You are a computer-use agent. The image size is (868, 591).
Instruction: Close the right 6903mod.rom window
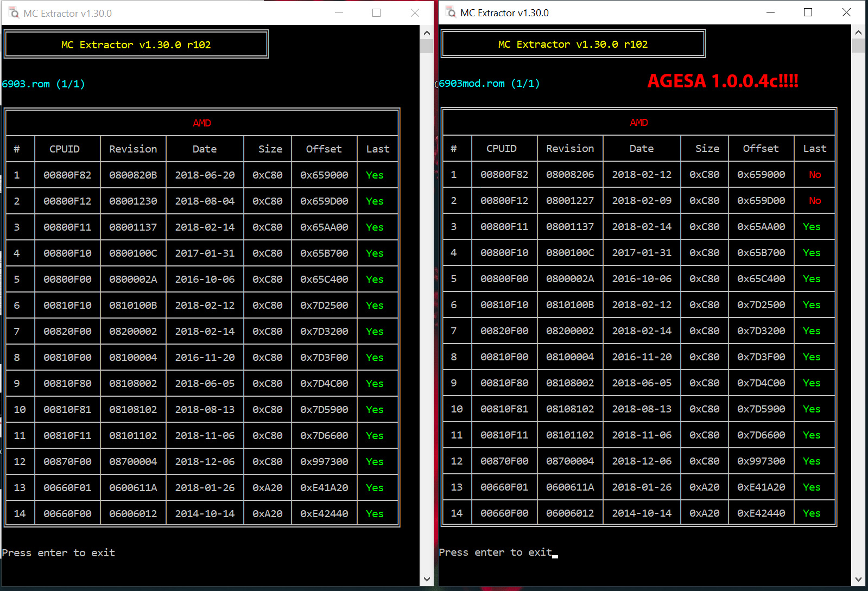[846, 12]
